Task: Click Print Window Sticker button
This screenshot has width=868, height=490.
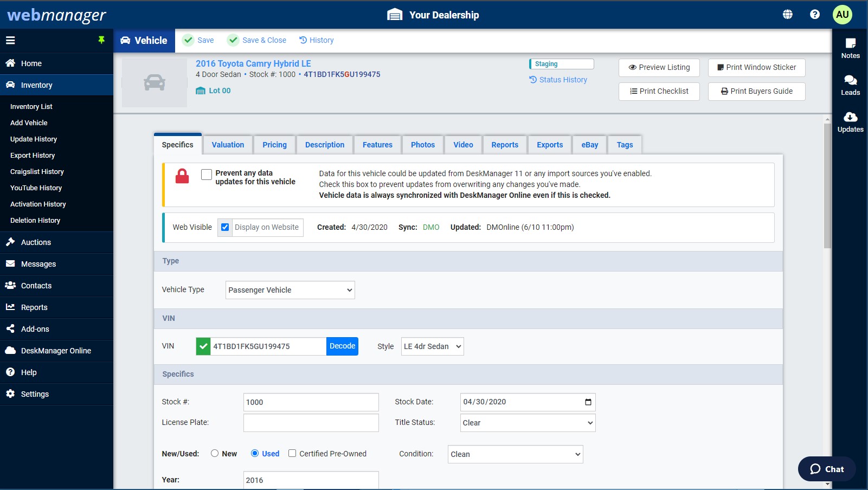Action: point(757,68)
